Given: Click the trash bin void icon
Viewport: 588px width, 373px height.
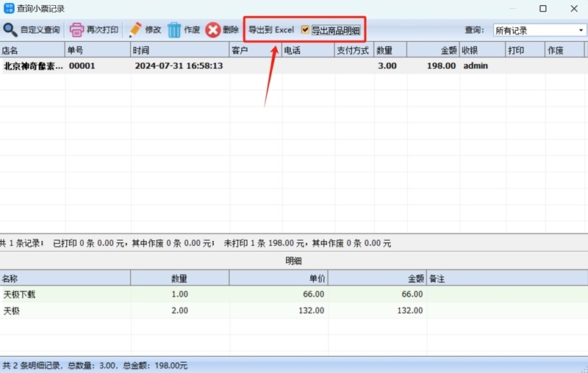Looking at the screenshot, I should click(x=174, y=29).
